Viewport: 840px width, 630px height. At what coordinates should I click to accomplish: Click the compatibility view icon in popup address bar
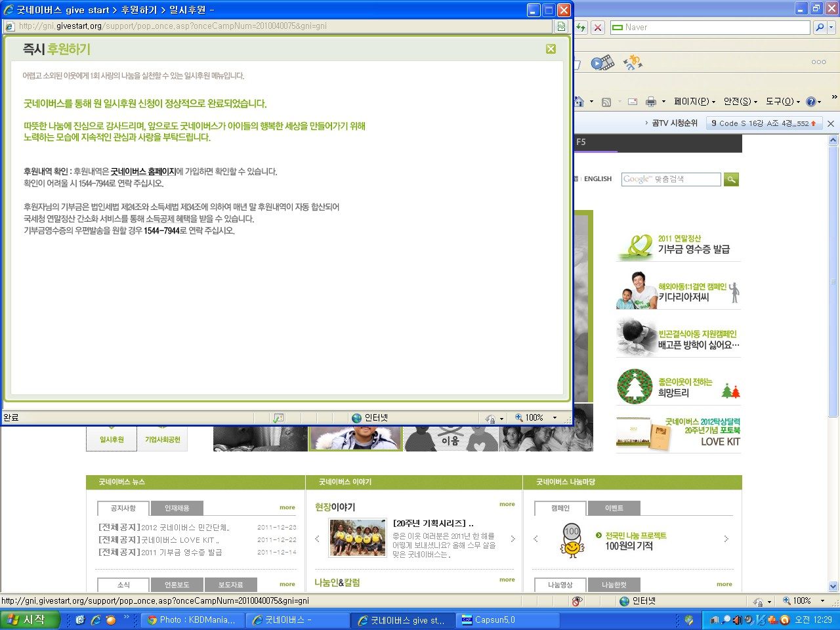561,26
